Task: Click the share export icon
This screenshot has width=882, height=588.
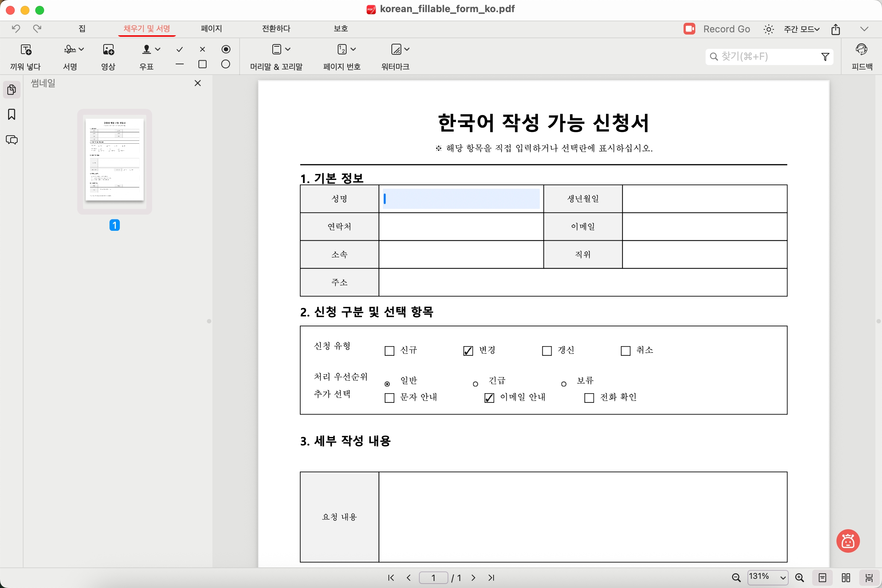Action: coord(836,29)
